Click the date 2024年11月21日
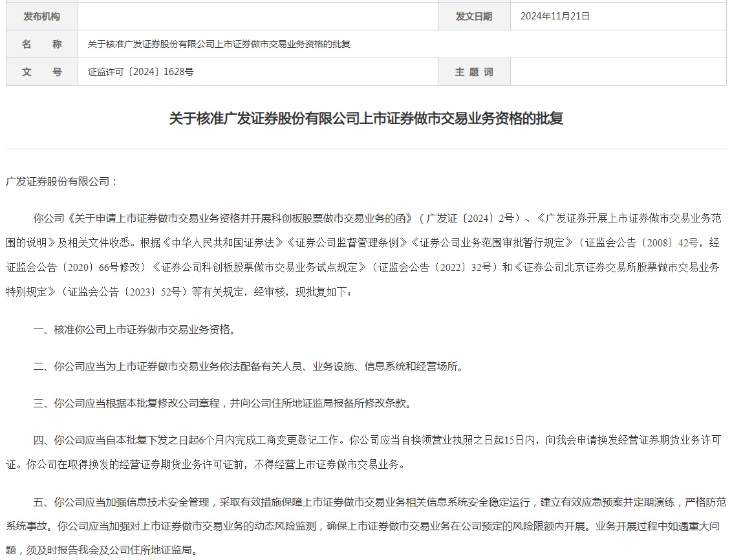This screenshot has width=732, height=560. [555, 16]
